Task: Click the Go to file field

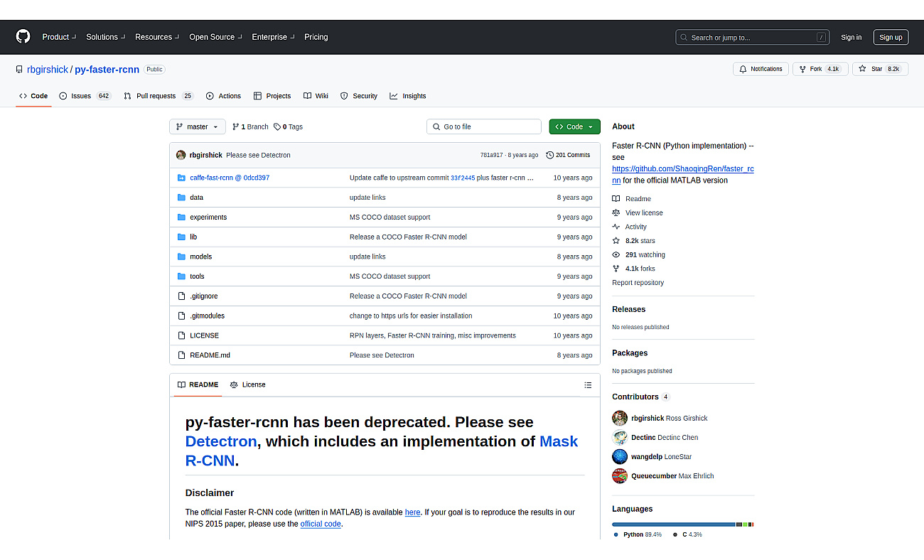Action: (x=484, y=126)
